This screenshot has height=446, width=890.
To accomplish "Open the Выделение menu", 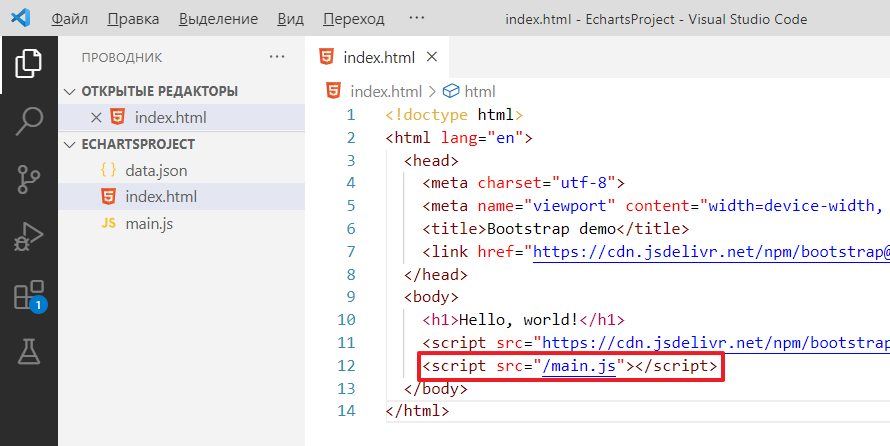I will (219, 19).
